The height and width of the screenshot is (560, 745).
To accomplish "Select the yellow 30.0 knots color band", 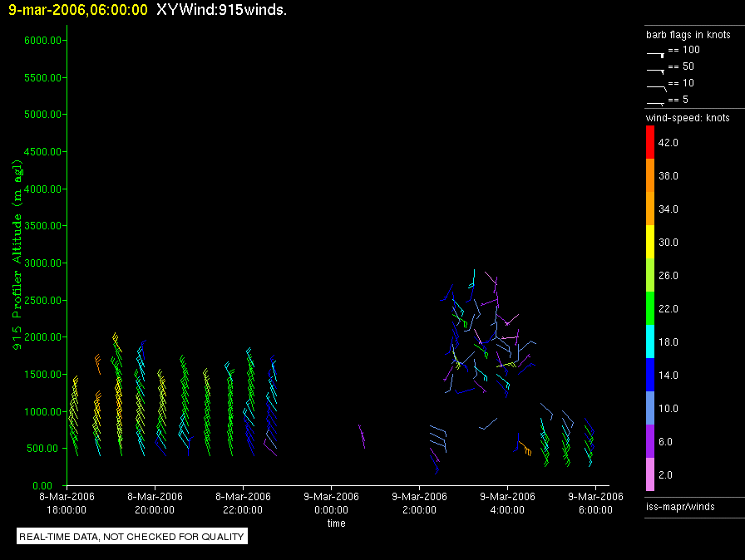I will 650,242.
